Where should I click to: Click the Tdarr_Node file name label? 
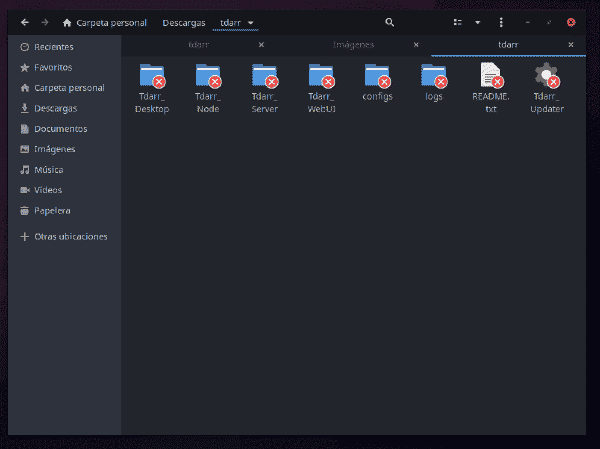208,103
